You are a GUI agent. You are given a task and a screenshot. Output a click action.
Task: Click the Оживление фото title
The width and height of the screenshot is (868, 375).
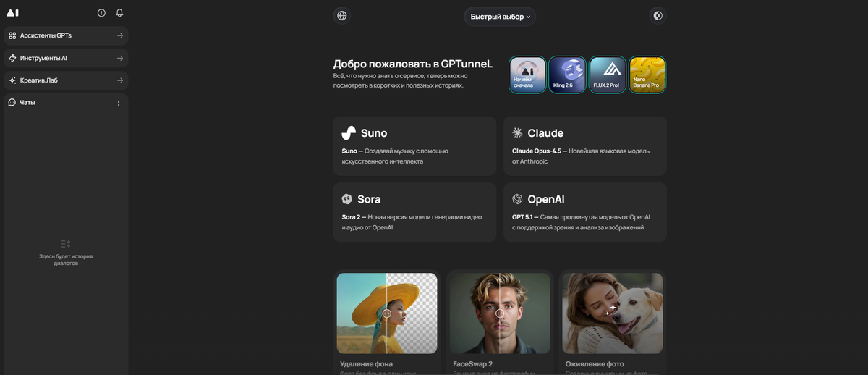click(595, 364)
